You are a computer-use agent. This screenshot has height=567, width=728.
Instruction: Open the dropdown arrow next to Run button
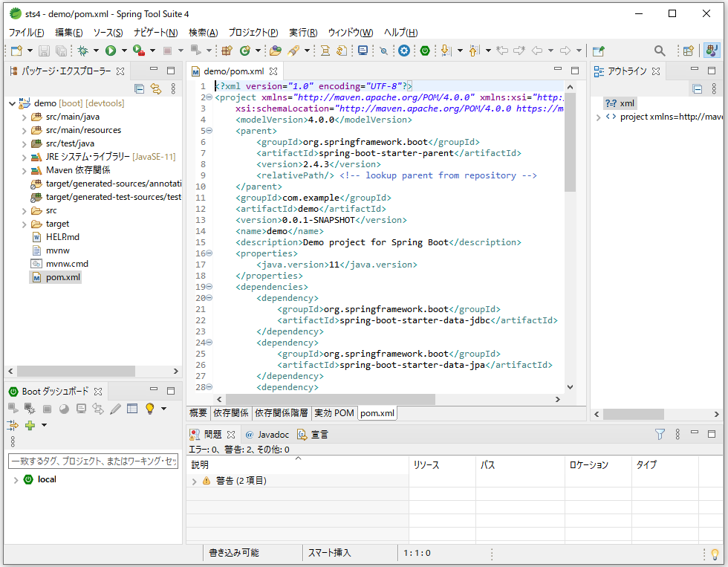click(x=123, y=51)
